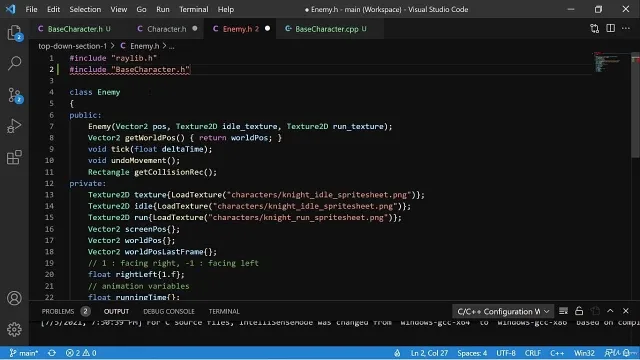Change line endings via CRLF indicator
This screenshot has height=360, width=640.
(x=533, y=353)
